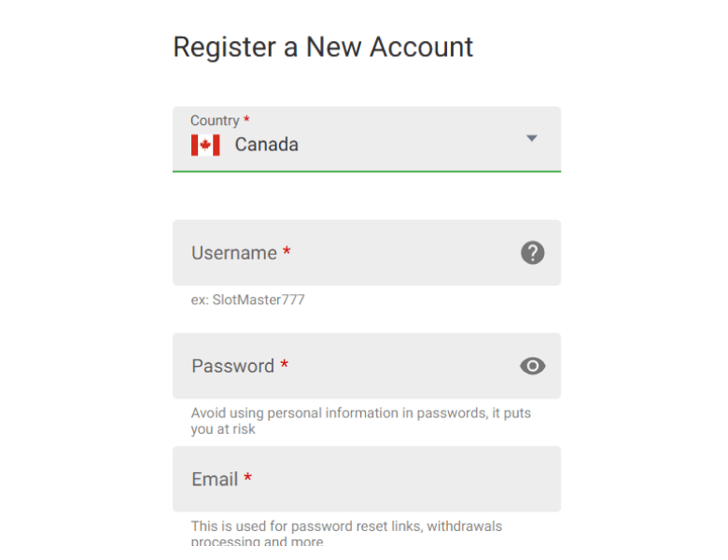Screen dimensions: 728x560
Task: Click the Username help question-mark icon
Action: (x=532, y=252)
